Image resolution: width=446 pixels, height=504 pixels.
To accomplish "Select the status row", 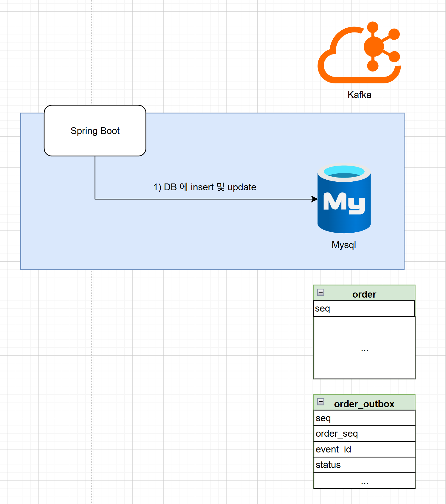I will 364,465.
